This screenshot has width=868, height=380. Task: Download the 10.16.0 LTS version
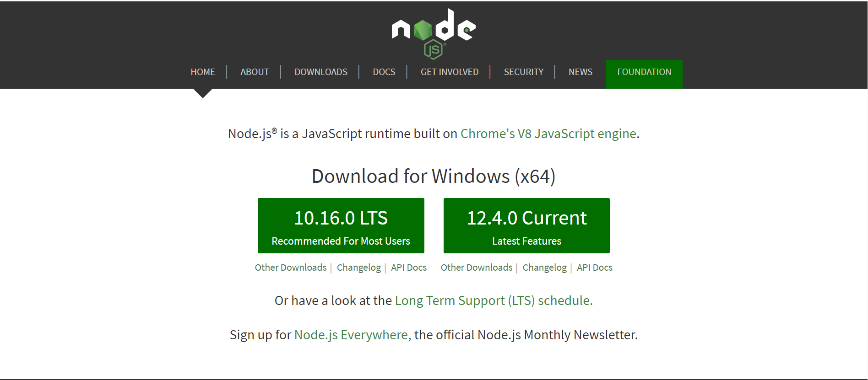341,225
